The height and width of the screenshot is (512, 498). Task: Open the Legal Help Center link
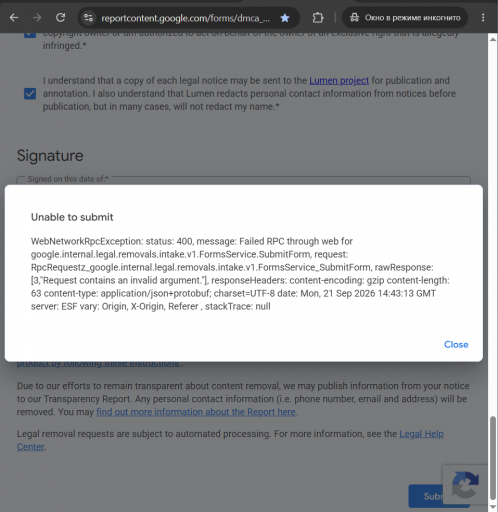[230, 440]
